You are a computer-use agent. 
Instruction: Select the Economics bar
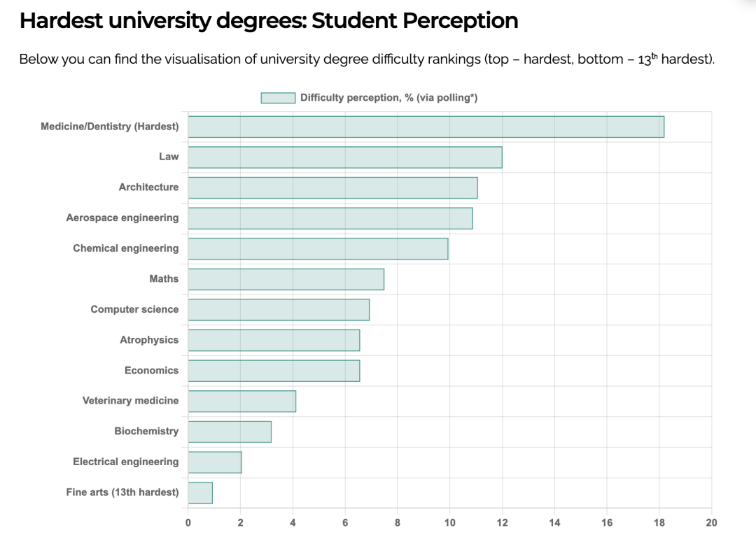[x=274, y=371]
